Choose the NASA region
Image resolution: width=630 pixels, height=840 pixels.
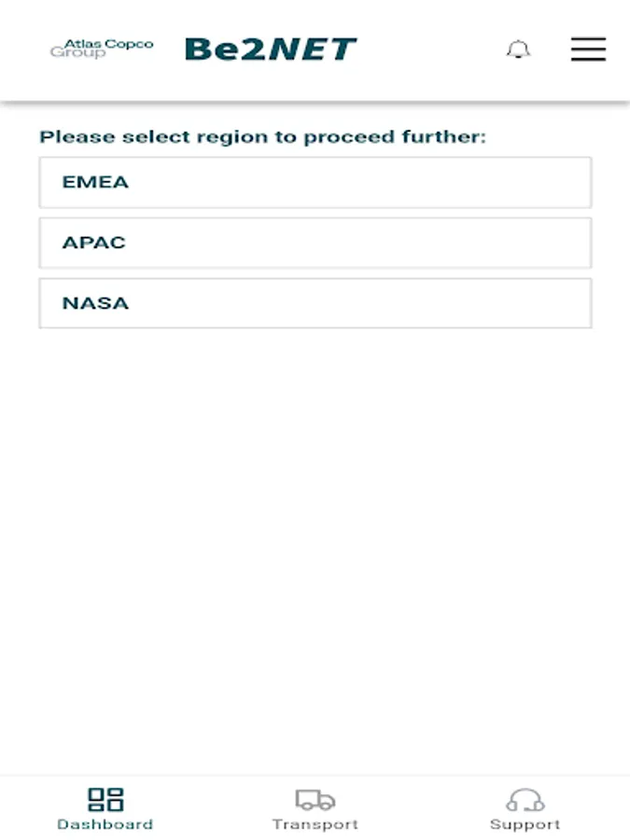[x=315, y=302]
